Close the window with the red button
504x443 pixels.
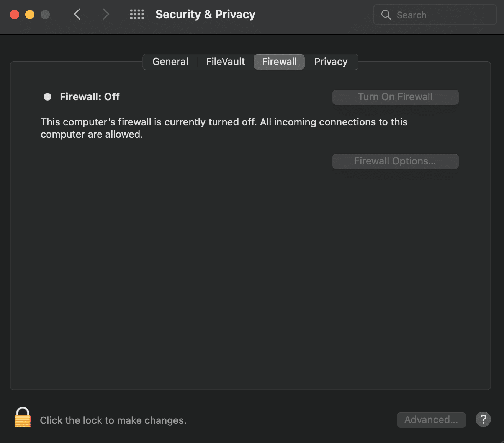click(x=15, y=15)
